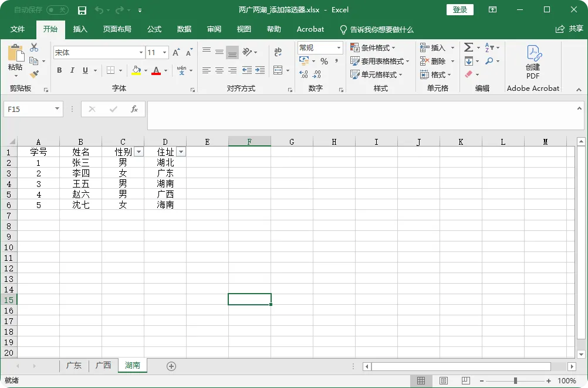Screen dimensions: 588x388
Task: Click the Redo arrow icon
Action: [x=120, y=10]
